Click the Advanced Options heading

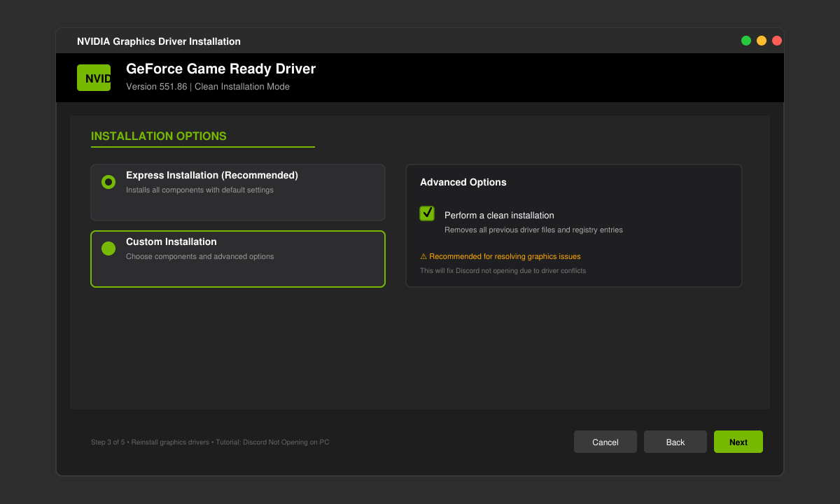tap(463, 182)
